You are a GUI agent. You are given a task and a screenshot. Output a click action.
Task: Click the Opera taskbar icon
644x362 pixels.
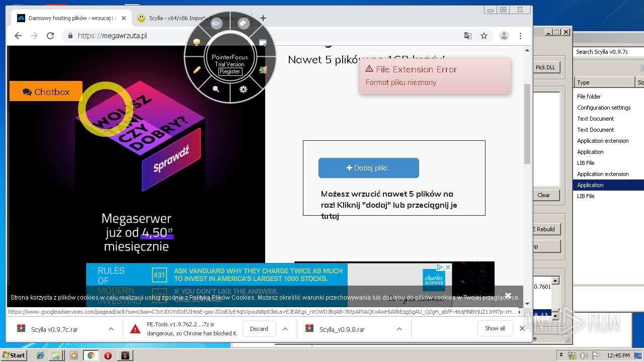[x=108, y=355]
